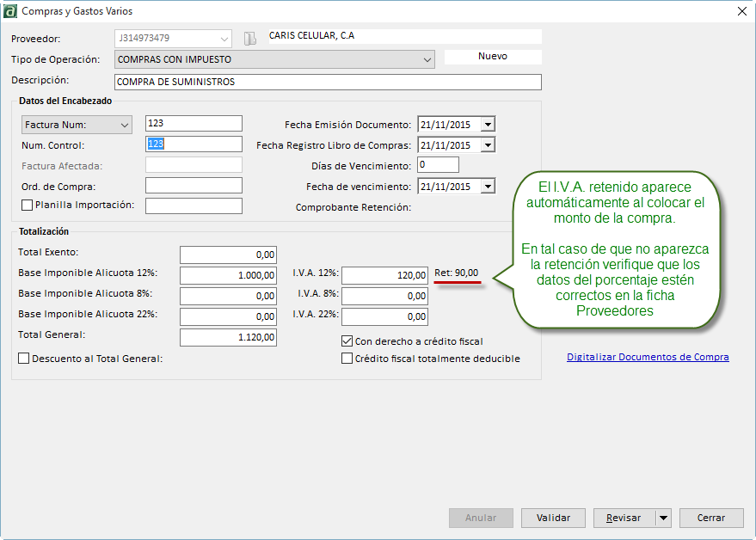
Task: Open Fecha Registro Libro de Compras picker
Action: click(488, 145)
